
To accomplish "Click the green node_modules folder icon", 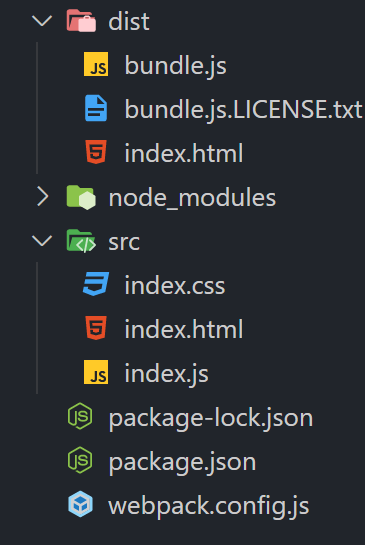I will coord(81,197).
